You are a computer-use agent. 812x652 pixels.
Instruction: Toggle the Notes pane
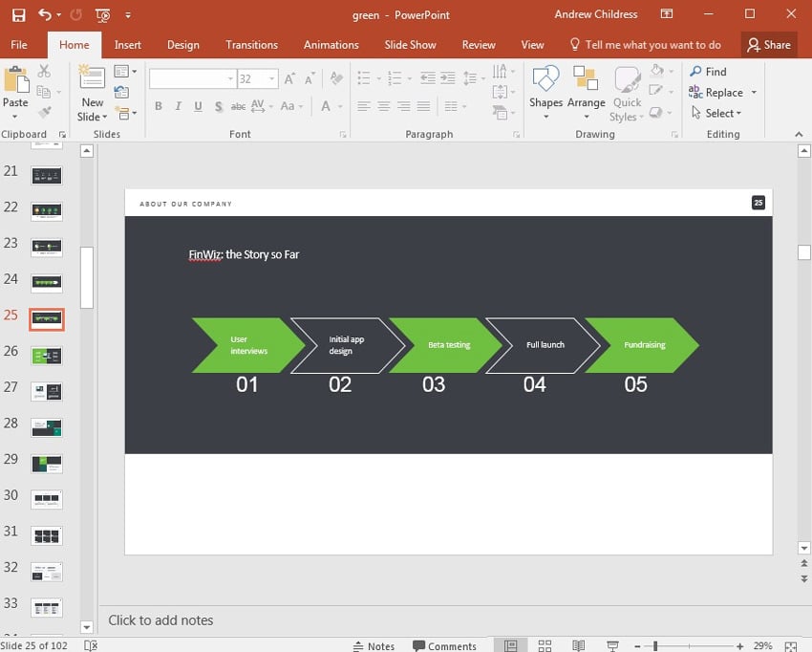click(x=374, y=646)
